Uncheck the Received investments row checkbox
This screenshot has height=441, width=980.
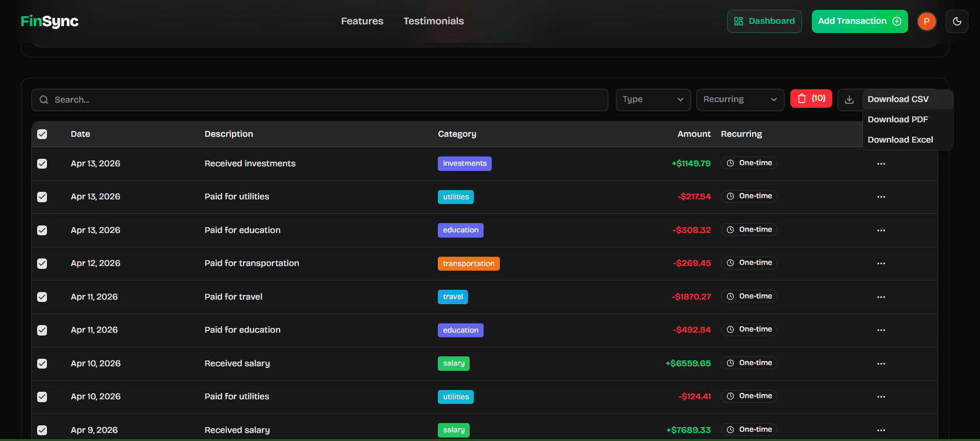tap(42, 163)
